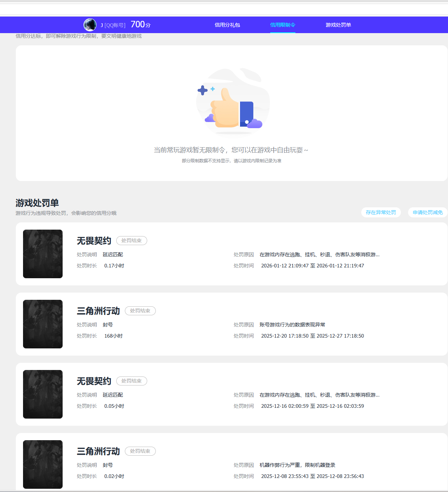Click the 机器作弊行为严重，限制机器登录 reason
Screen dimensions: 448x492
(x=297, y=465)
